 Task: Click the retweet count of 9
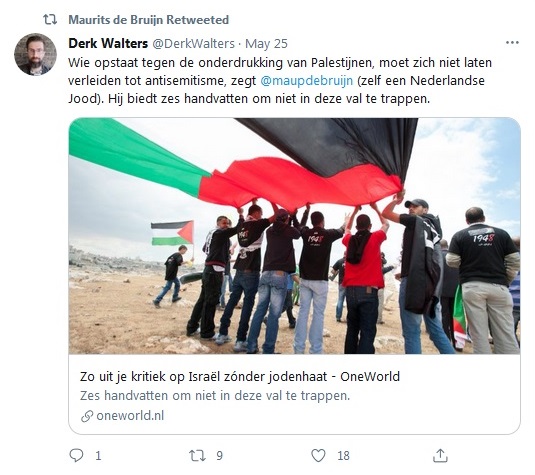click(x=219, y=456)
